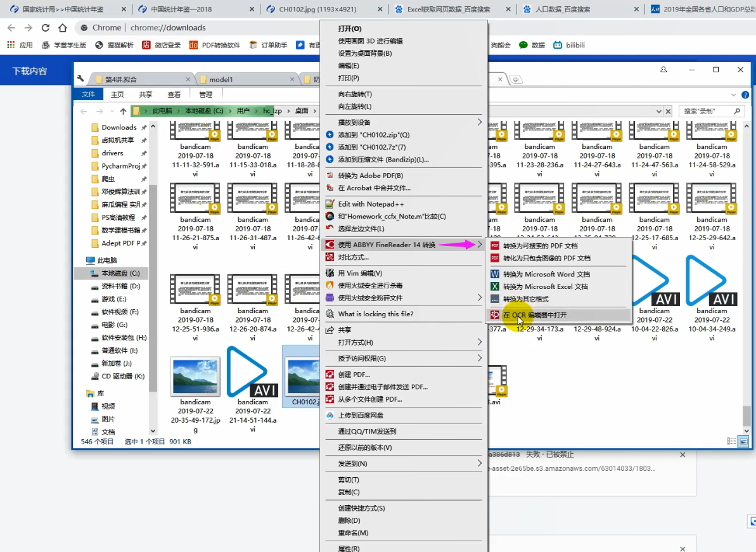Choose 复制(C) entry
This screenshot has height=552, width=756.
[x=349, y=492]
